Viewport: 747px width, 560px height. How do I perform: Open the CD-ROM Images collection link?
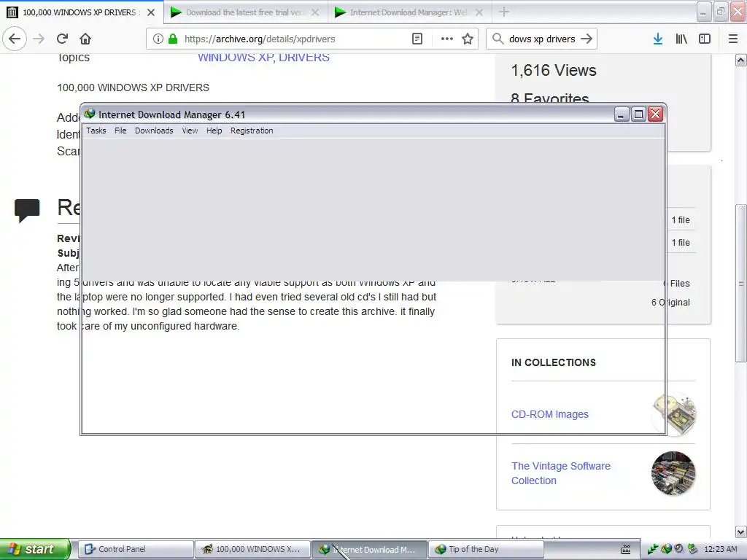[550, 414]
